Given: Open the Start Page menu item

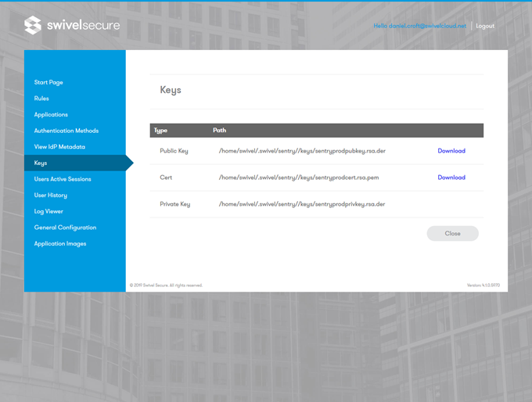Looking at the screenshot, I should 49,82.
